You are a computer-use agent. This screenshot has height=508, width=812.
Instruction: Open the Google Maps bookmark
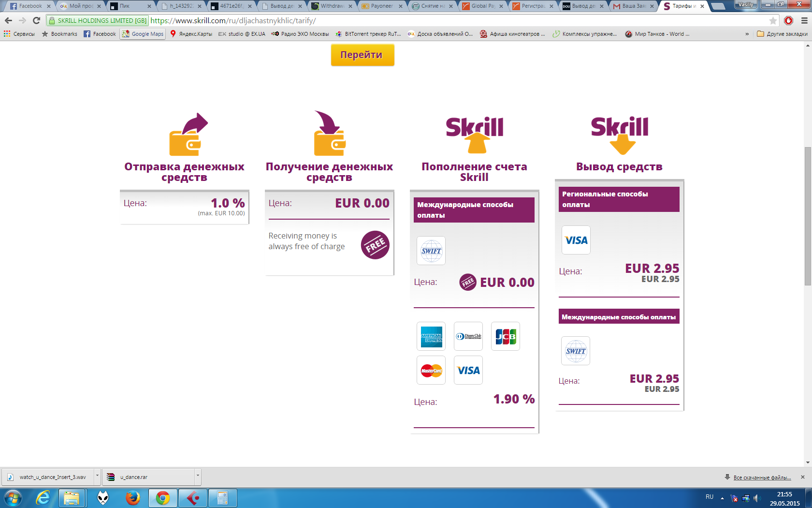click(143, 34)
